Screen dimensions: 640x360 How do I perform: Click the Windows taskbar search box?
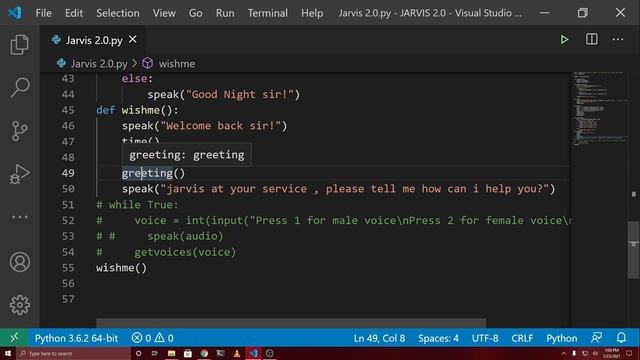[x=73, y=353]
